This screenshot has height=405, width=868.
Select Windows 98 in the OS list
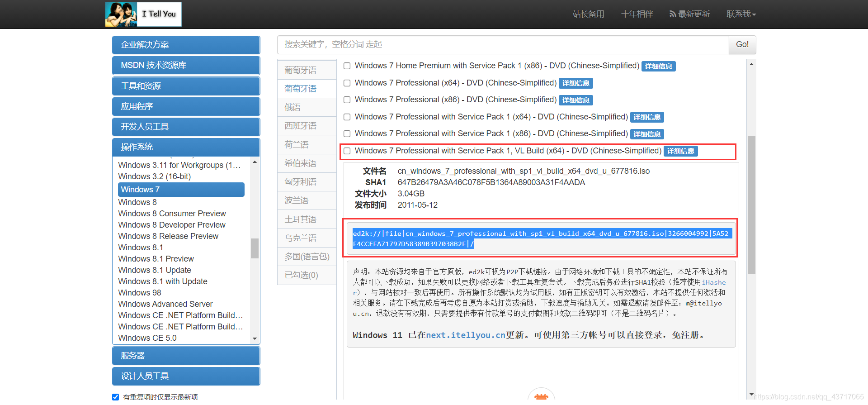[140, 293]
